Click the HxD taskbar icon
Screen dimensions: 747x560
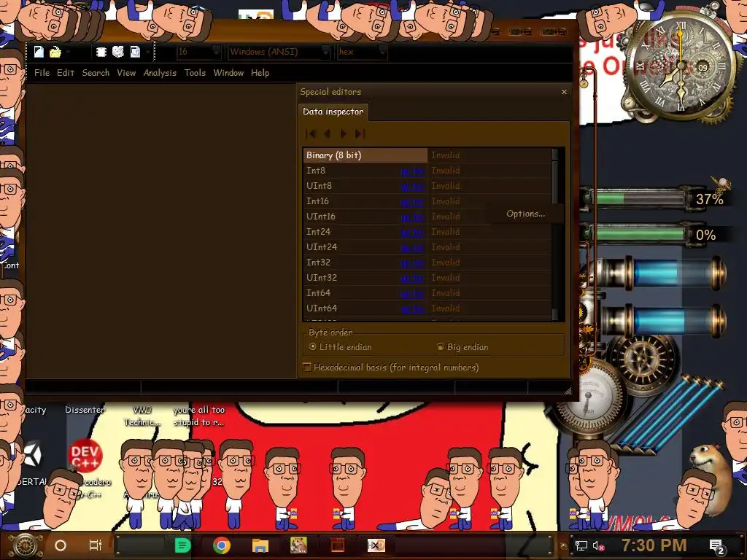coord(376,545)
